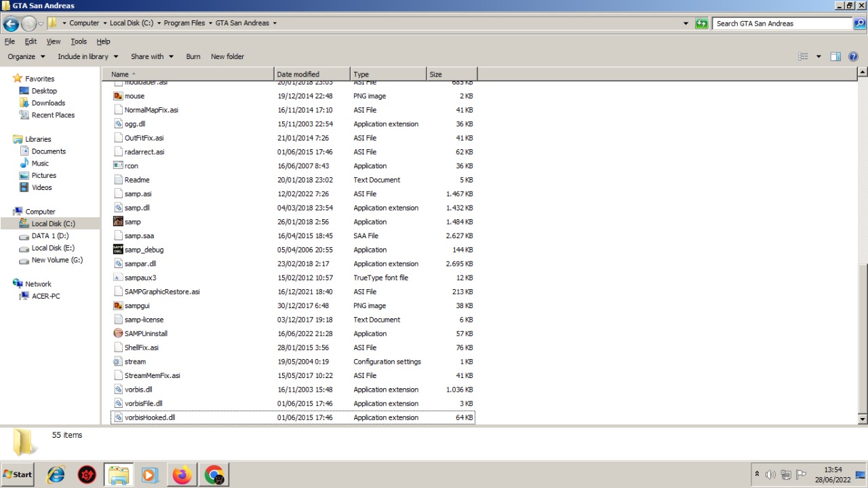
Task: Click the Change your view icon
Action: click(x=804, y=57)
